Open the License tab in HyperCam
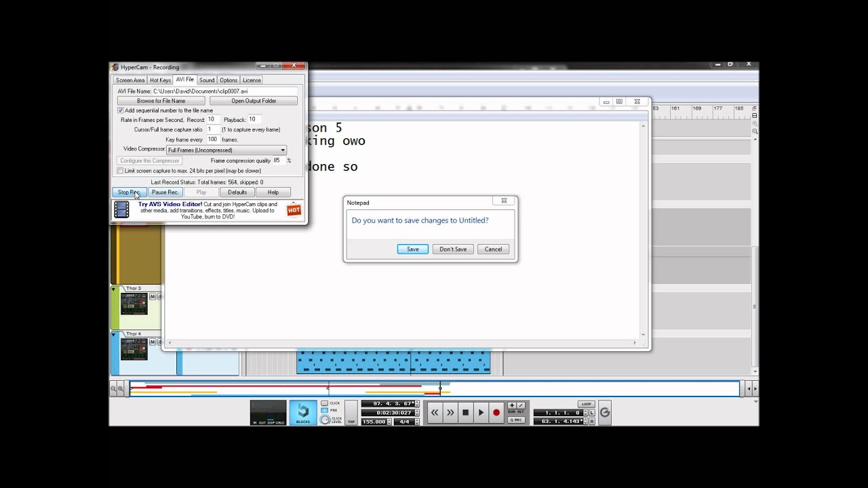The width and height of the screenshot is (868, 488). tap(252, 80)
